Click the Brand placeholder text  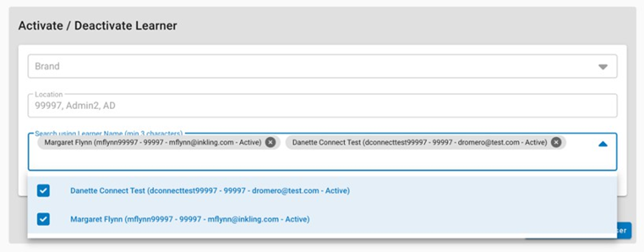click(x=47, y=66)
